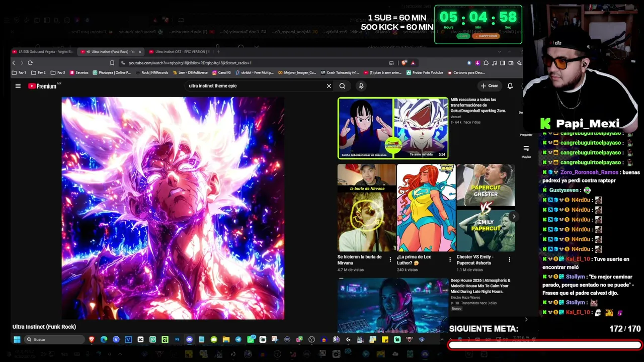The width and height of the screenshot is (644, 362).
Task: Open the '¿La prima de Lex Luthor?' short thumbnail
Action: 426,208
